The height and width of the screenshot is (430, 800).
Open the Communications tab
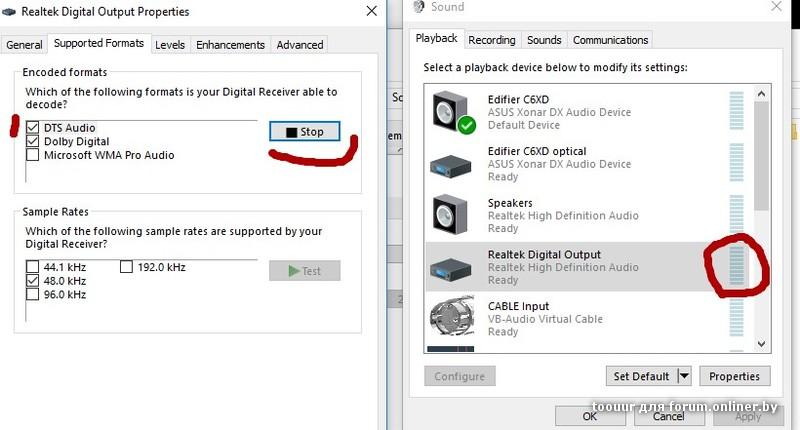coord(610,40)
